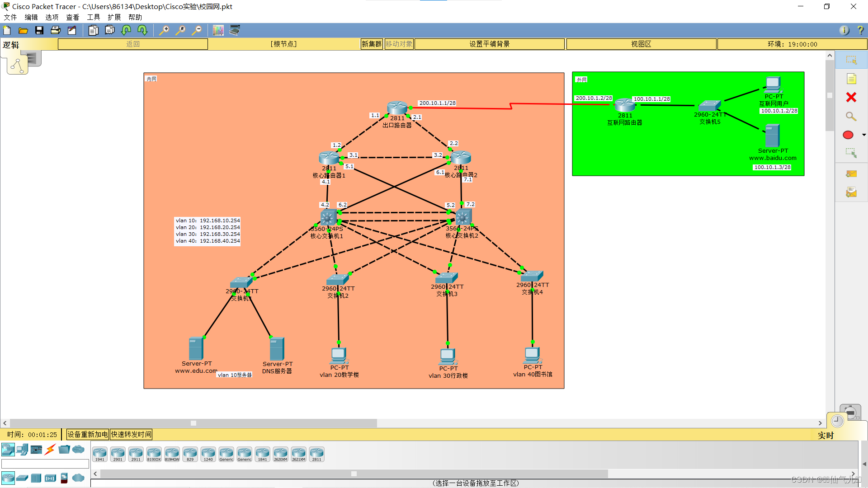Switch to the Logical workspace tab
Image resolution: width=868 pixels, height=488 pixels.
tap(17, 66)
